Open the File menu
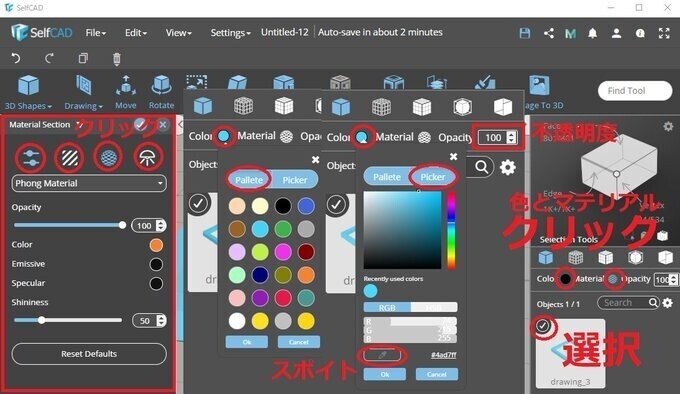680x394 pixels. pos(95,33)
